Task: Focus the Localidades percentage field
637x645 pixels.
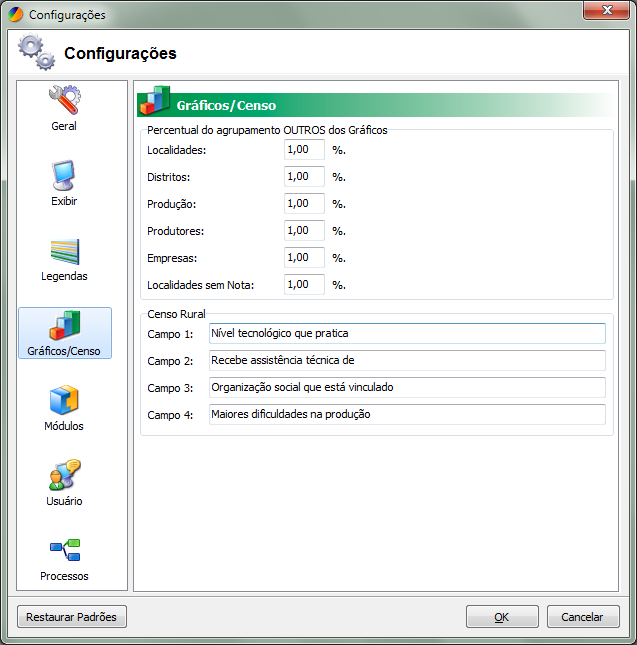Action: (304, 150)
